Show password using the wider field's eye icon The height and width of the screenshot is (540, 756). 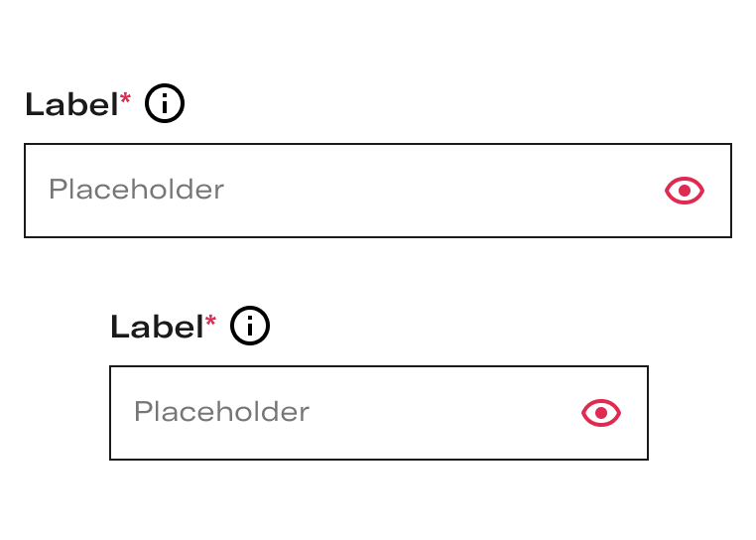click(x=685, y=191)
